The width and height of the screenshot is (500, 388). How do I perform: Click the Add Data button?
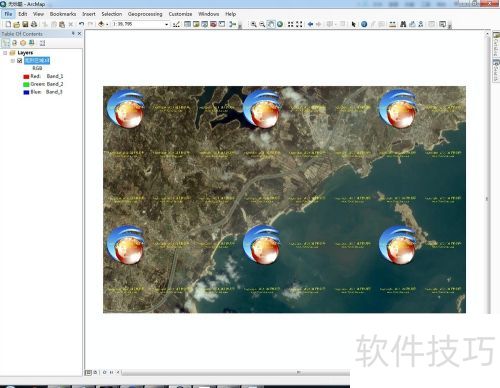pyautogui.click(x=101, y=24)
